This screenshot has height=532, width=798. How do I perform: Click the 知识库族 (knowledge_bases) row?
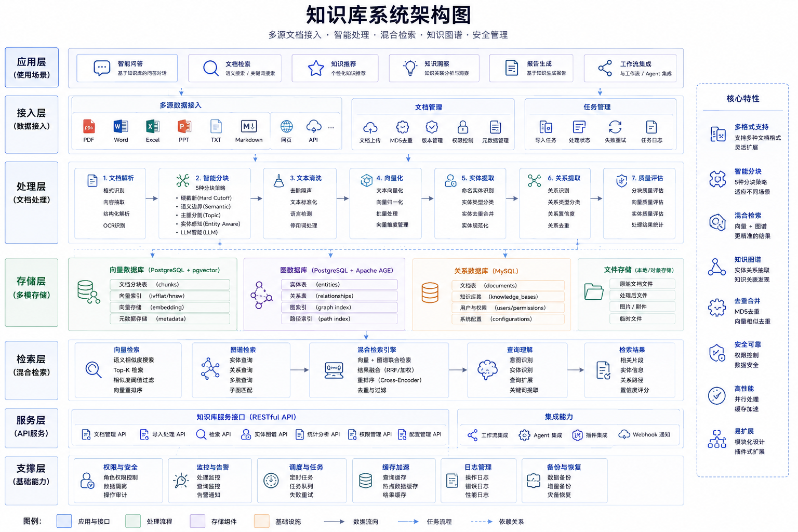pyautogui.click(x=508, y=297)
